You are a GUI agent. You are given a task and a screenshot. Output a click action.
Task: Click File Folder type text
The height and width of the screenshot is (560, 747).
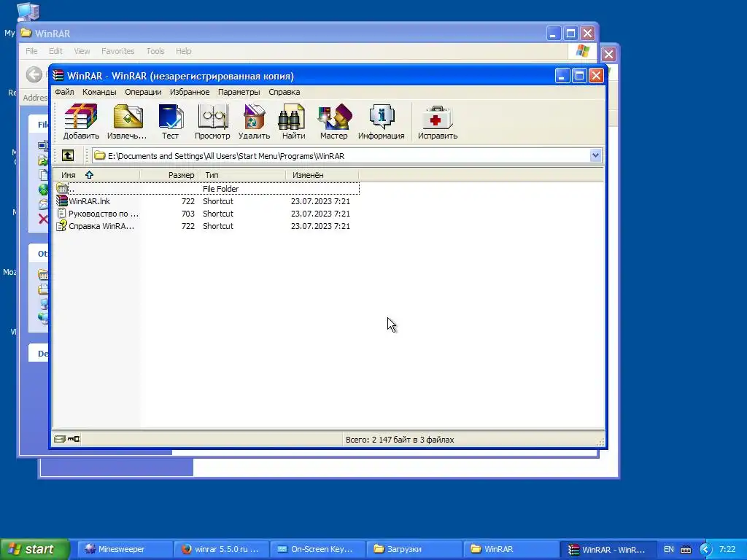(x=220, y=189)
